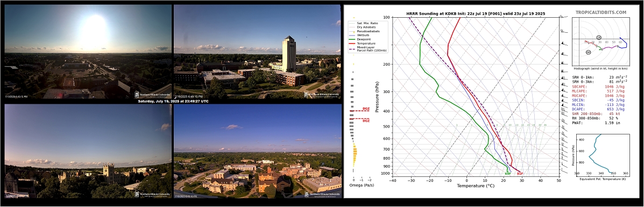Click the red 81F surface temperature label
644x207 pixels.
520,174
